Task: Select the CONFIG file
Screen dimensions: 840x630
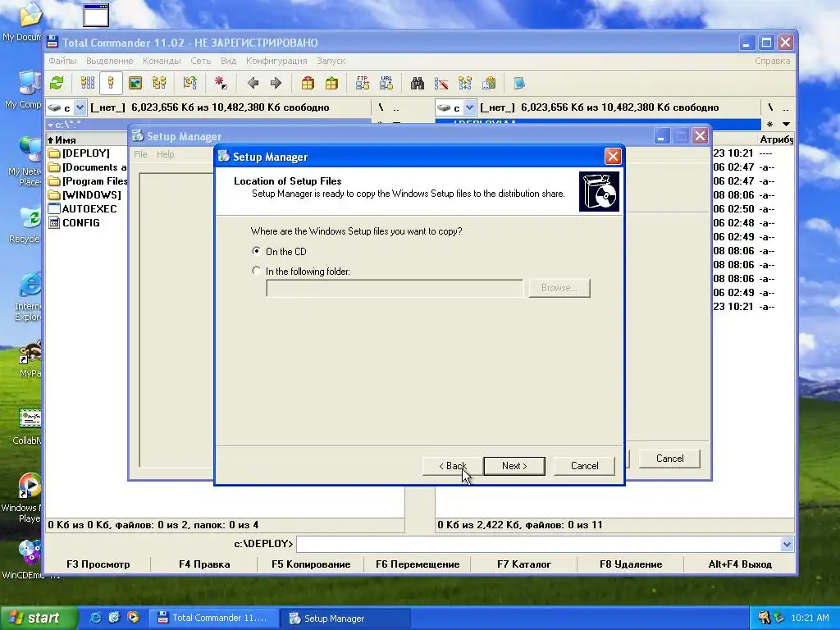Action: pyautogui.click(x=81, y=223)
